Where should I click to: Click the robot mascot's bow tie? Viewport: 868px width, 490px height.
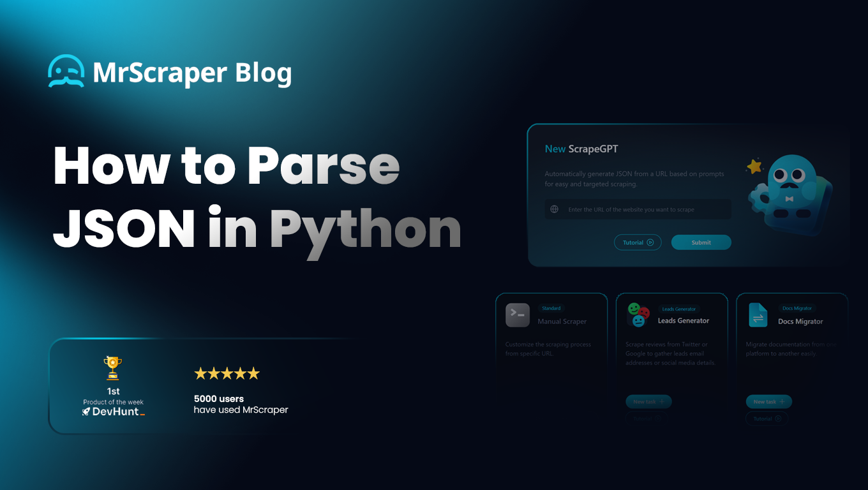pyautogui.click(x=789, y=198)
